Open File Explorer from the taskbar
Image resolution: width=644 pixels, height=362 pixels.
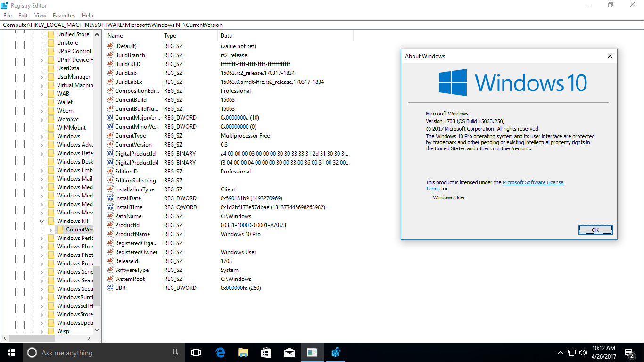pyautogui.click(x=243, y=353)
